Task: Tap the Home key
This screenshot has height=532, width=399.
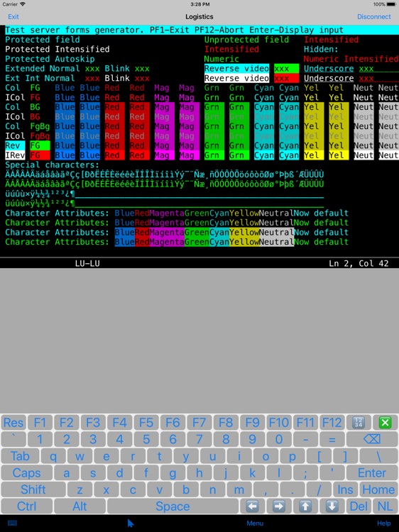Action: coord(378,489)
